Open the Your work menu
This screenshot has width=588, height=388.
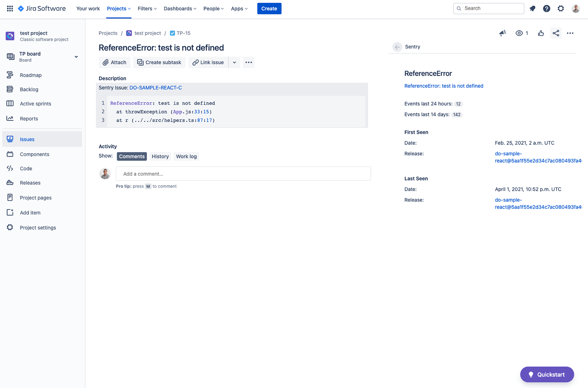[88, 8]
